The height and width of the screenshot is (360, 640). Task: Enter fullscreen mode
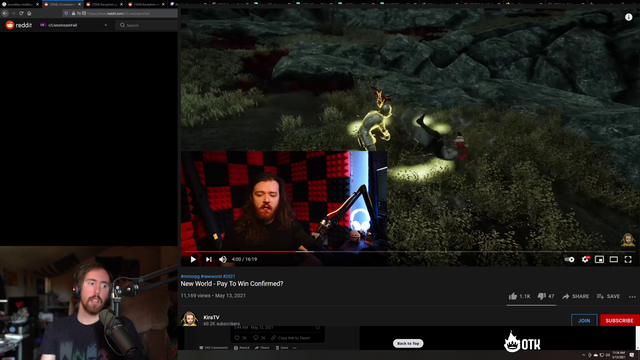(628, 259)
